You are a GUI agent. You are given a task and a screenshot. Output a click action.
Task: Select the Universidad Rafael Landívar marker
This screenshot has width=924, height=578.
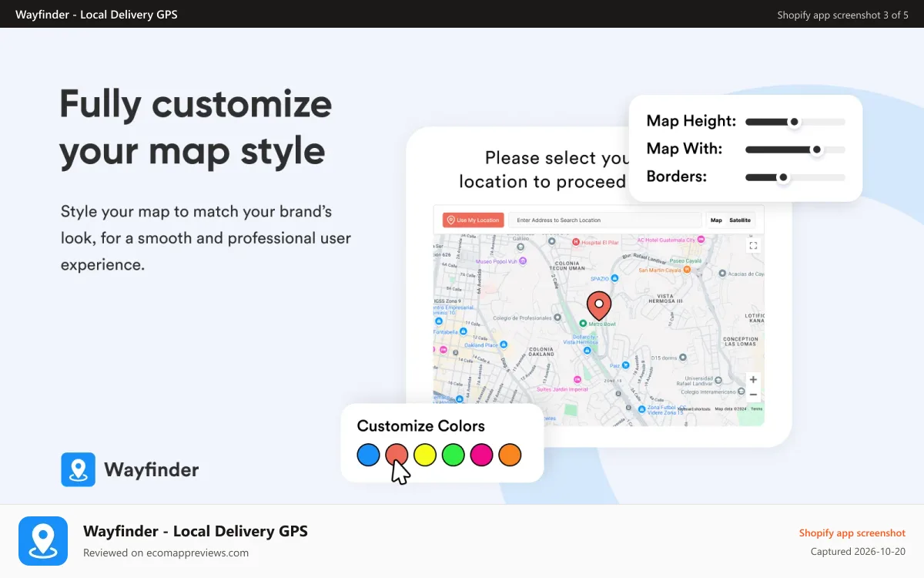click(x=718, y=380)
